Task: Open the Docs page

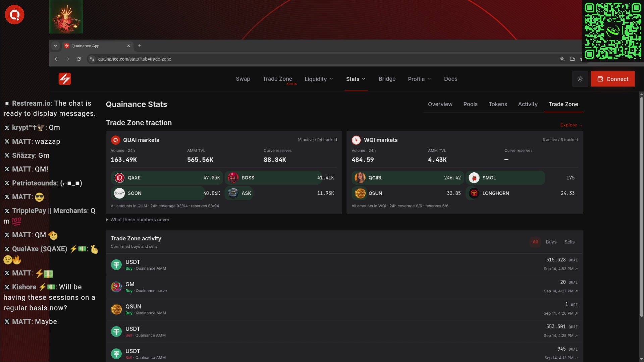Action: (x=450, y=79)
